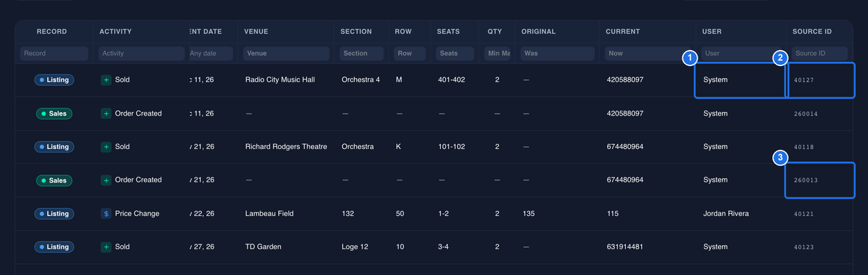868x275 pixels.
Task: Select the Listing badge on Lambeau Field row
Action: (x=54, y=214)
